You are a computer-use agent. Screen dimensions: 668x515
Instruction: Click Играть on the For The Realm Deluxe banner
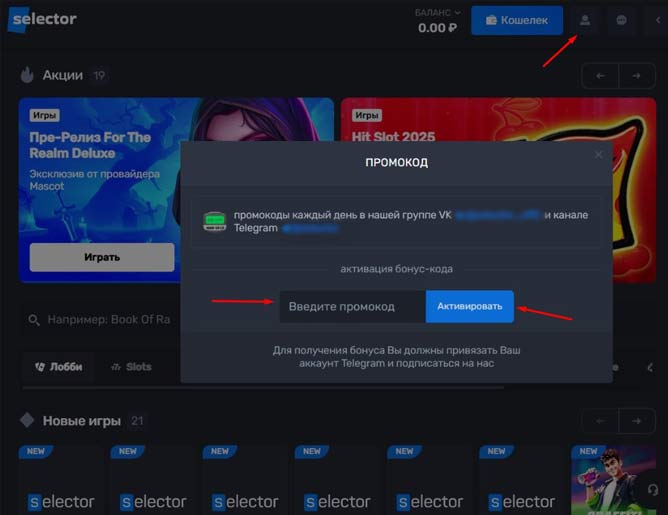tap(101, 257)
